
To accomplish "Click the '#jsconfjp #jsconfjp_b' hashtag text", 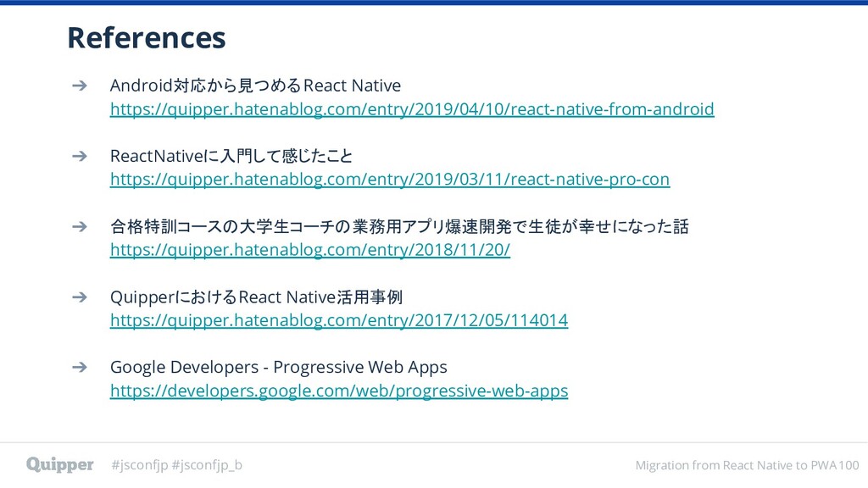I will click(176, 465).
